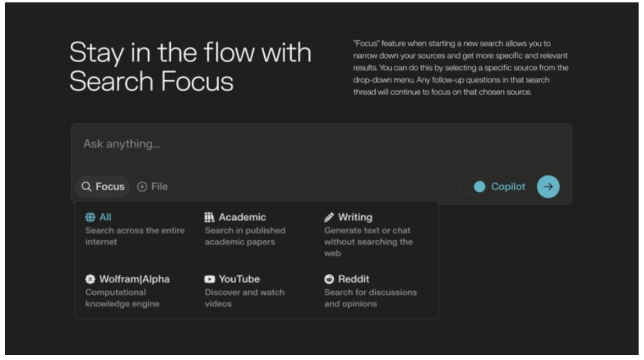The height and width of the screenshot is (360, 644).
Task: Click the magnifier icon in Focus button
Action: coord(87,187)
